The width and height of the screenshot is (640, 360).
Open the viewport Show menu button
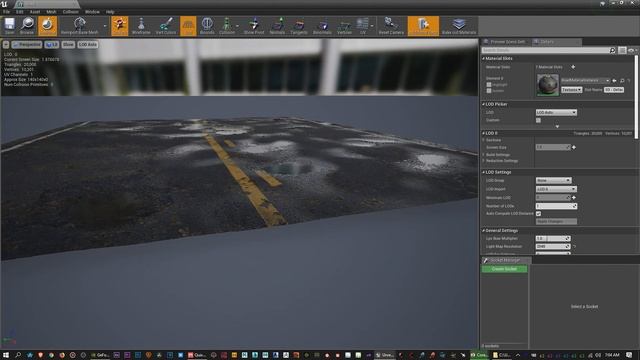[68, 44]
